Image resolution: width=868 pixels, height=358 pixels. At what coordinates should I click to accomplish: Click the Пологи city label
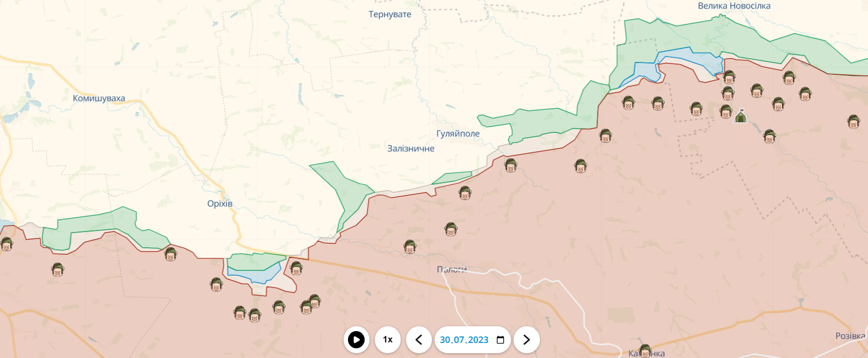452,269
